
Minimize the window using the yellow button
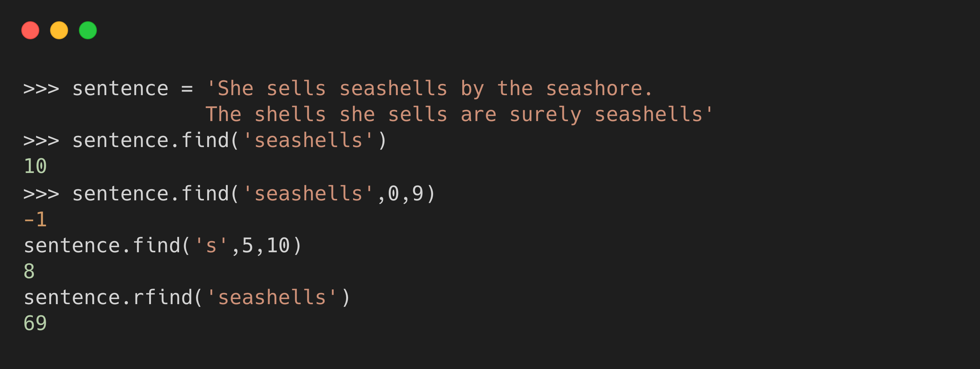(x=59, y=30)
